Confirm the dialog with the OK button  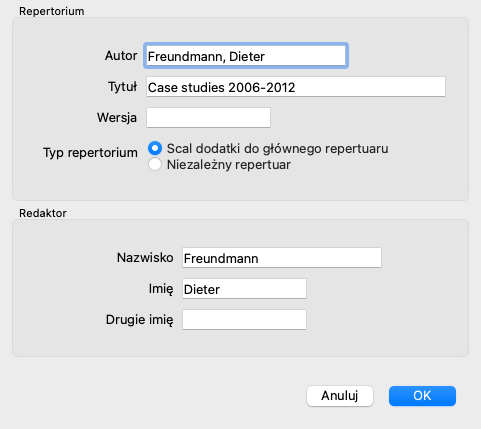click(422, 396)
